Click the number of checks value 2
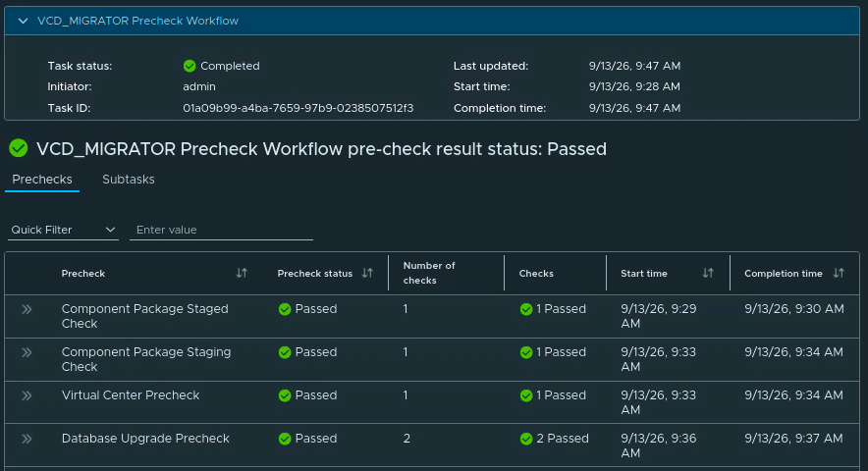Screen dimensions: 868x471 [x=407, y=439]
